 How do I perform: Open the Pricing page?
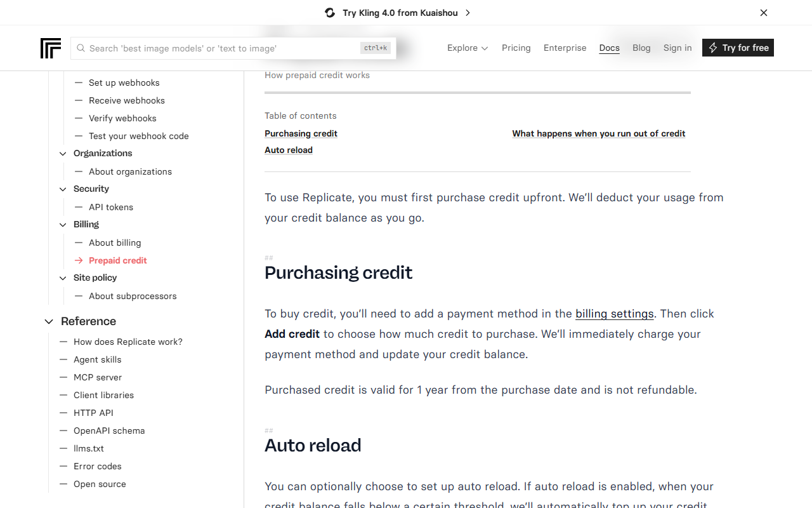click(x=516, y=48)
